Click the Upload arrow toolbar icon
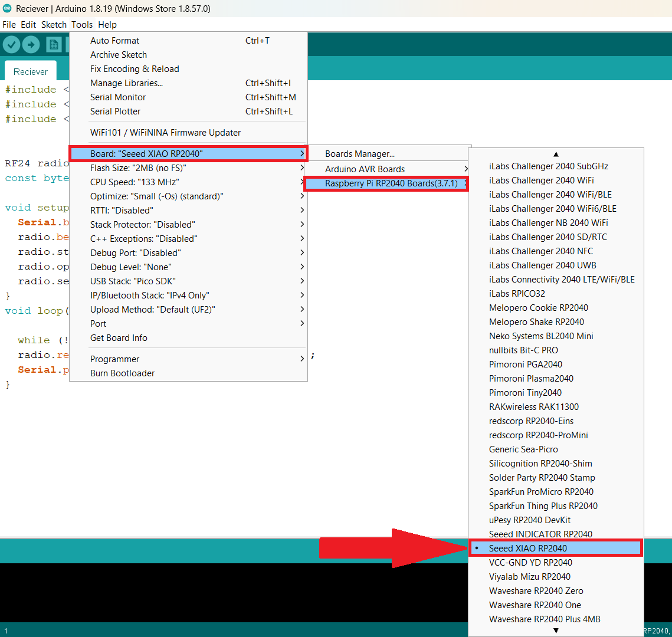Viewport: 672px width, 637px height. click(x=31, y=45)
